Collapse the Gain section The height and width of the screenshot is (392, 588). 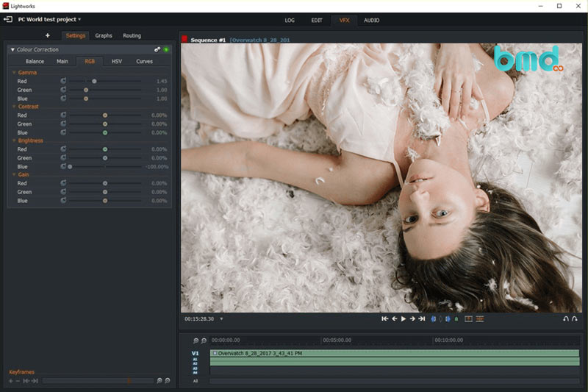[14, 175]
